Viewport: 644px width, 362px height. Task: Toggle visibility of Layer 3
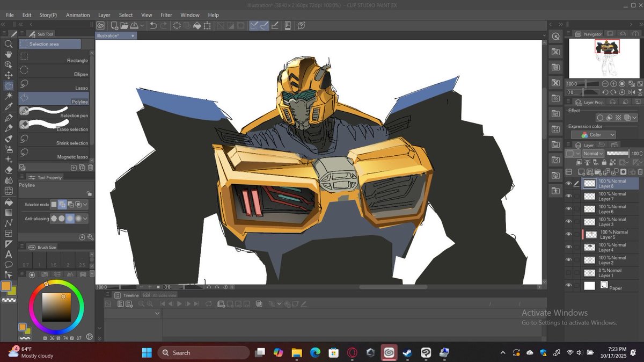[569, 222]
